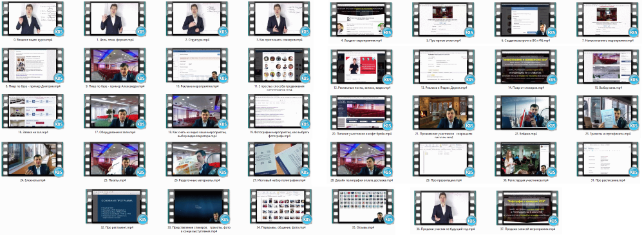Select video 23 thumbnail showing held certificate
644x235 pixels.
pyautogui.click(x=608, y=113)
